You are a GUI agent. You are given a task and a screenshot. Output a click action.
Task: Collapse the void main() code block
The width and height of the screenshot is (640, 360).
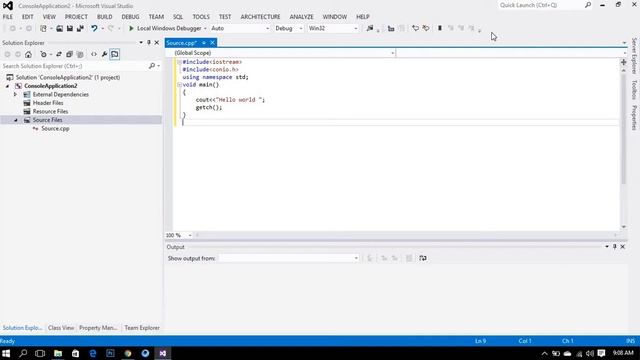pyautogui.click(x=179, y=84)
